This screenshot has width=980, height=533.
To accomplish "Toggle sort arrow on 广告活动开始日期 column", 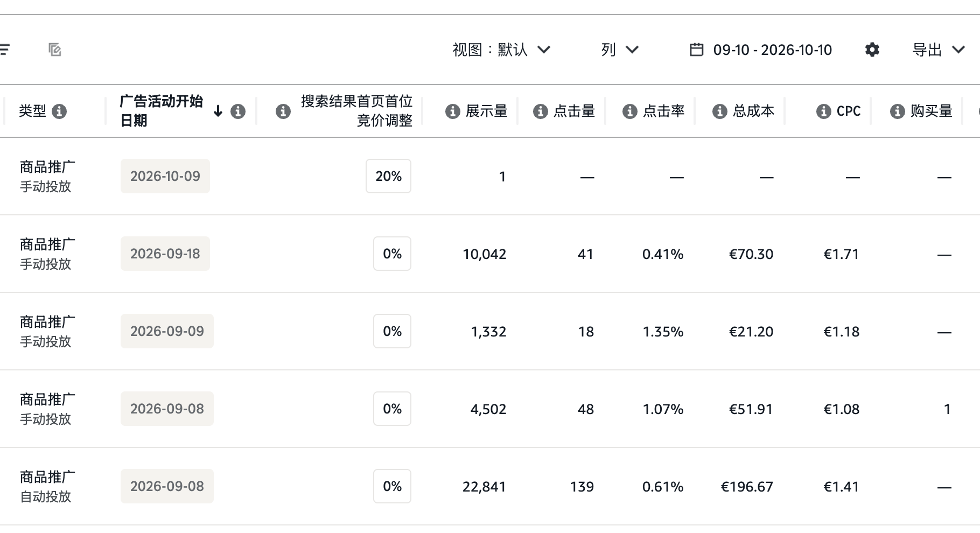I will click(x=218, y=111).
